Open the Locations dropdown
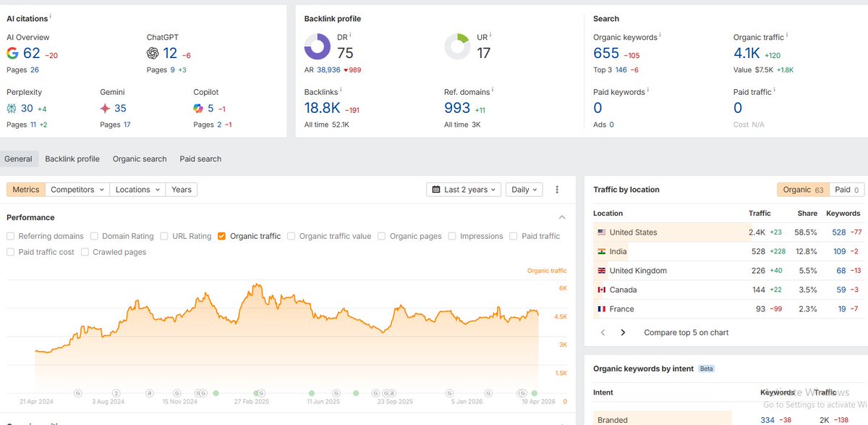868x425 pixels. [137, 190]
